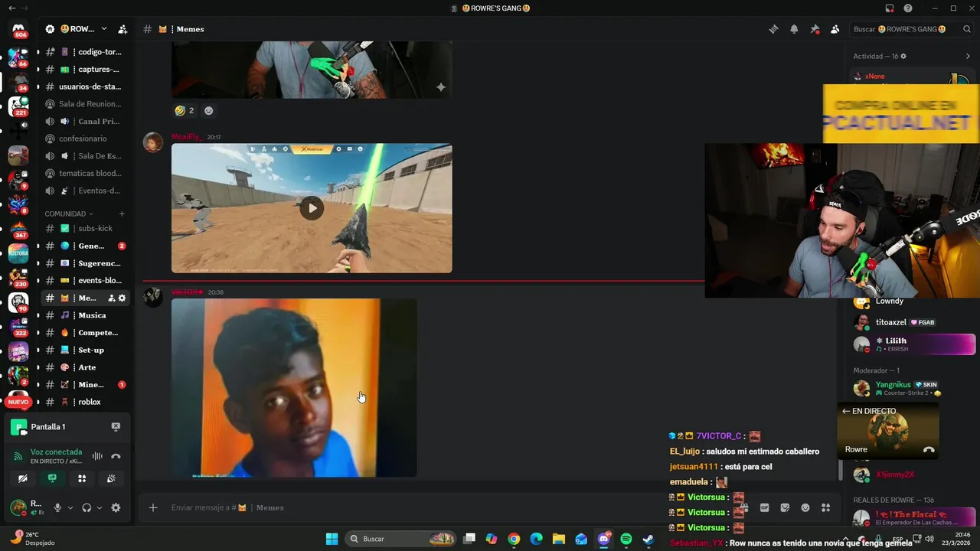Open the Musica channel

pos(86,315)
